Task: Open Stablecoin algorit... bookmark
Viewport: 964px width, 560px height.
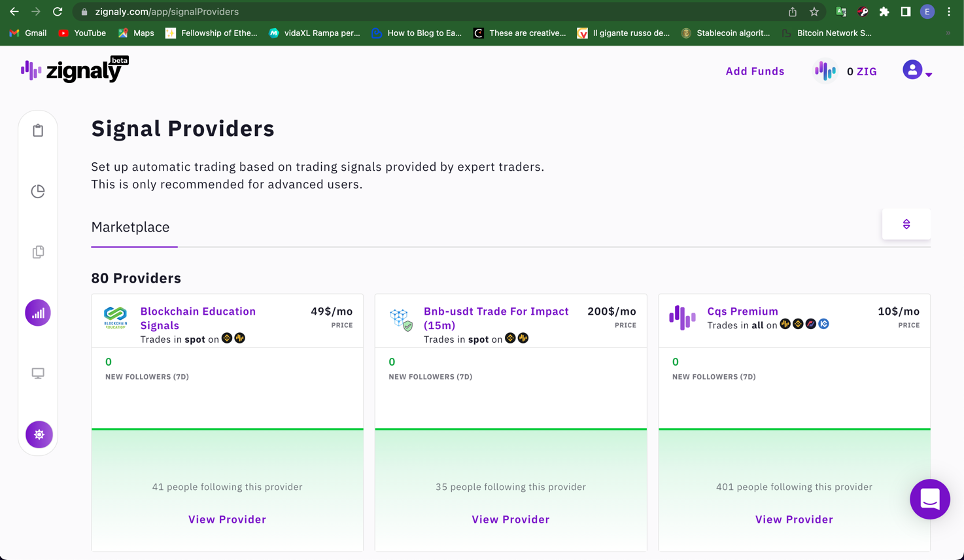Action: 725,33
